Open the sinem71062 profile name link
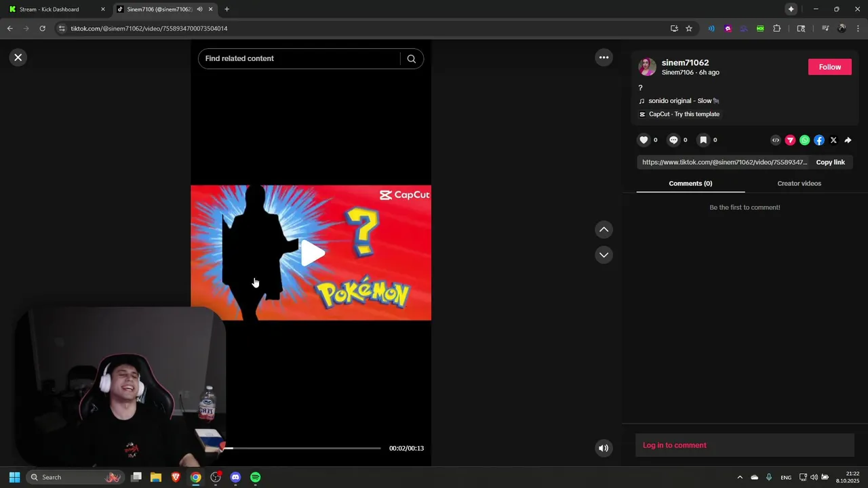The image size is (868, 488). pos(685,63)
